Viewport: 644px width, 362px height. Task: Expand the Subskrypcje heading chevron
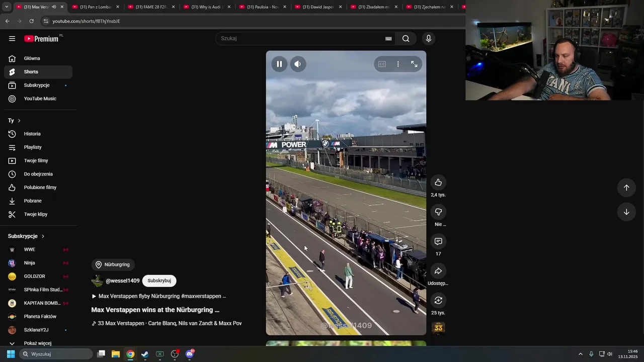click(43, 236)
